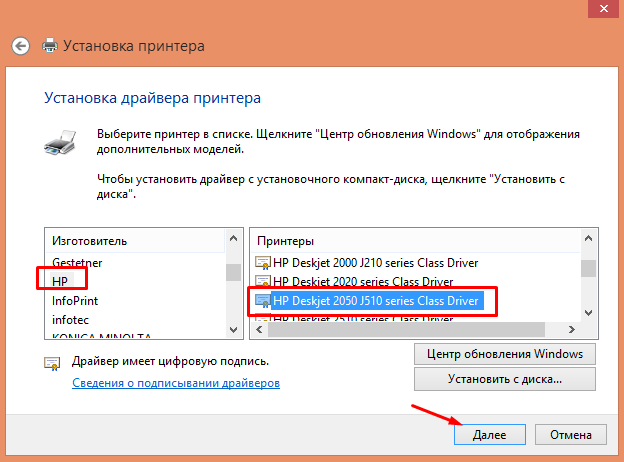Open Сведения о подписывании драйверов link
The width and height of the screenshot is (624, 462).
(x=176, y=383)
